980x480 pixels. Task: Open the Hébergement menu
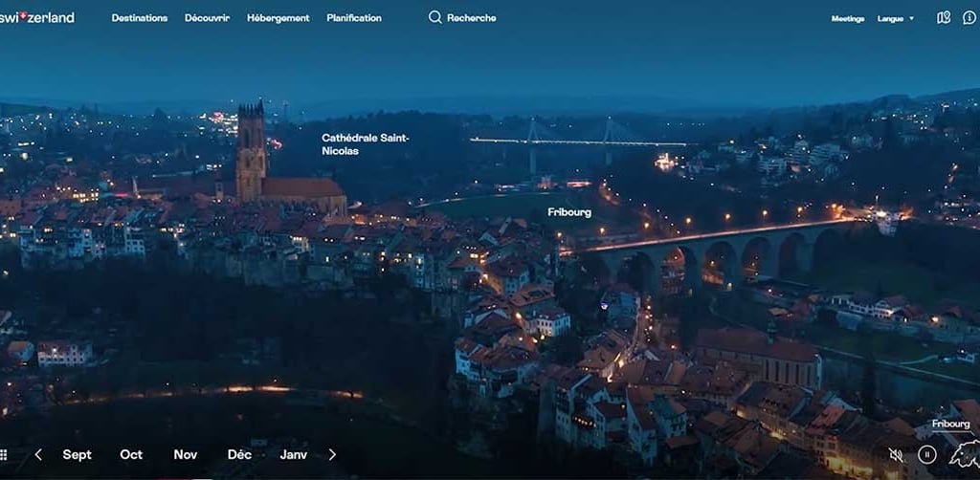tap(278, 18)
